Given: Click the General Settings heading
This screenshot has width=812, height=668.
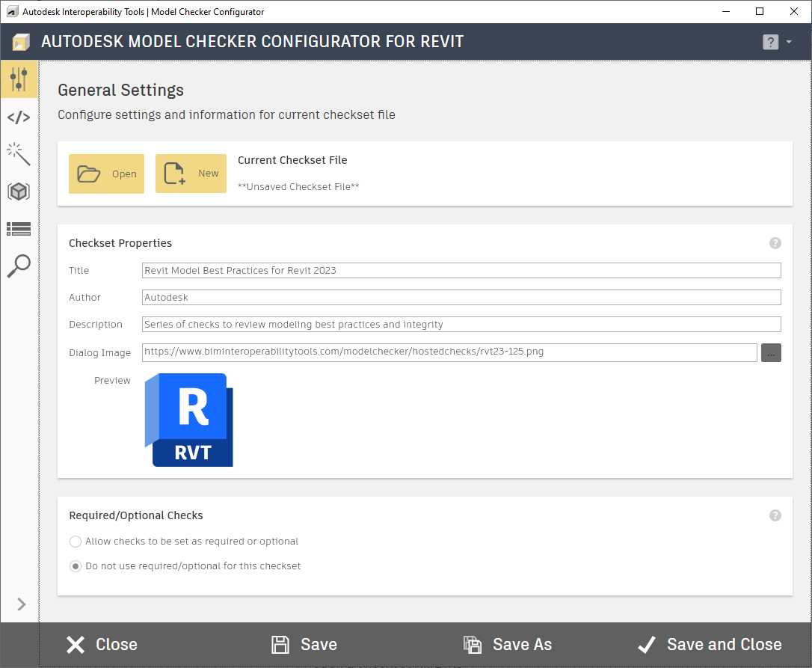Looking at the screenshot, I should pyautogui.click(x=120, y=91).
